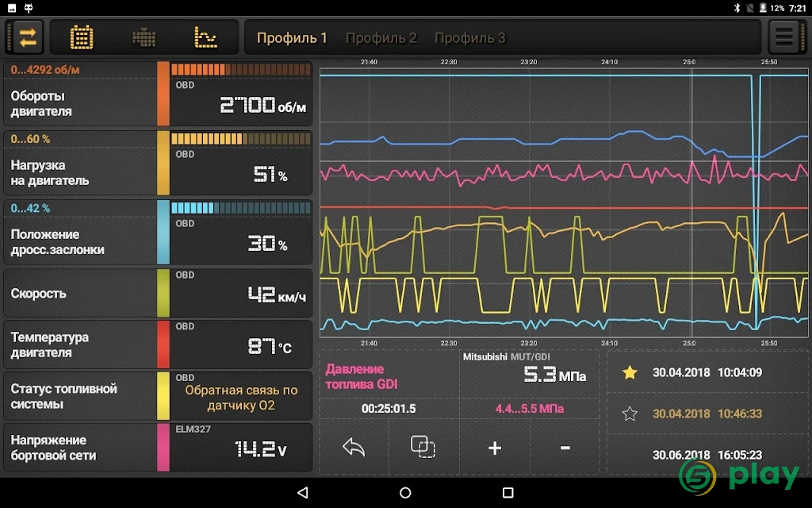Select the Напряжение бортовой сети row
The image size is (812, 508).
click(158, 447)
